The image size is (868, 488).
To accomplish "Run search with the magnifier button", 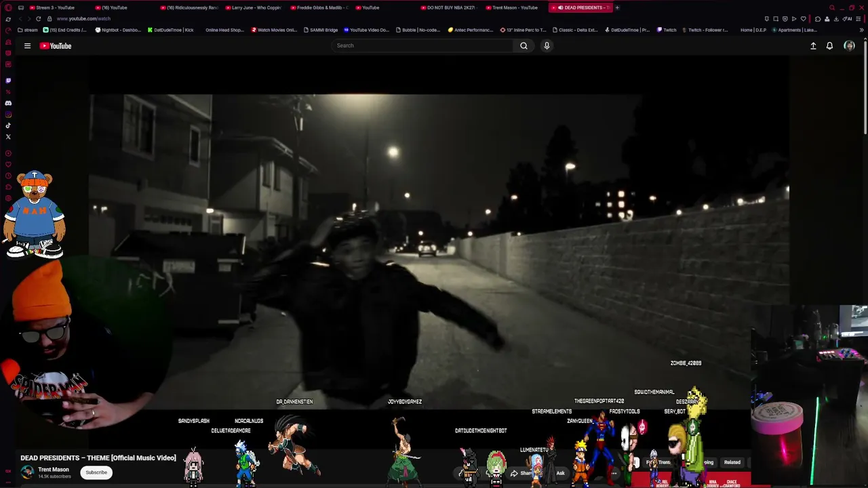I will click(x=524, y=45).
